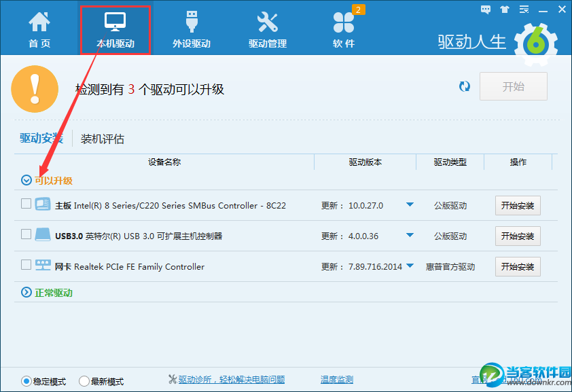The height and width of the screenshot is (392, 572).
Task: Click the feedback chat bubble icon
Action: [x=486, y=10]
